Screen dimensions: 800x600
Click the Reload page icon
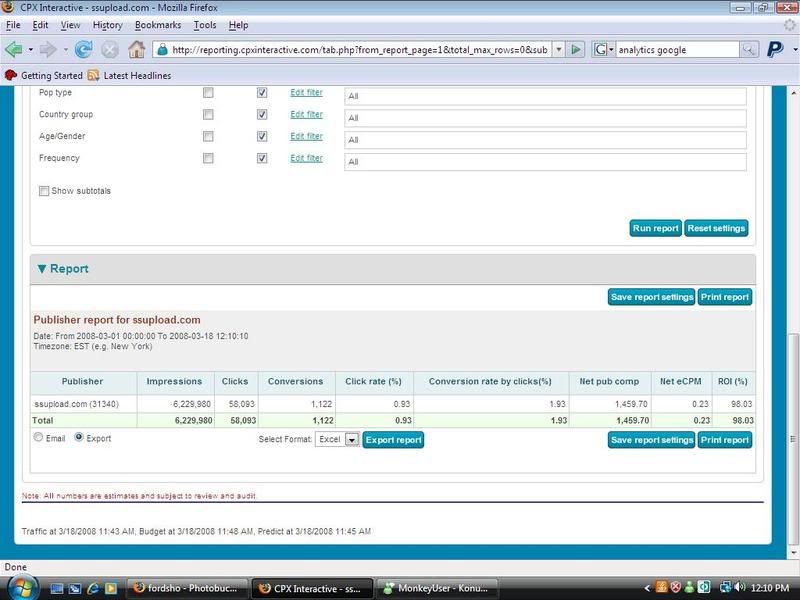pyautogui.click(x=84, y=49)
